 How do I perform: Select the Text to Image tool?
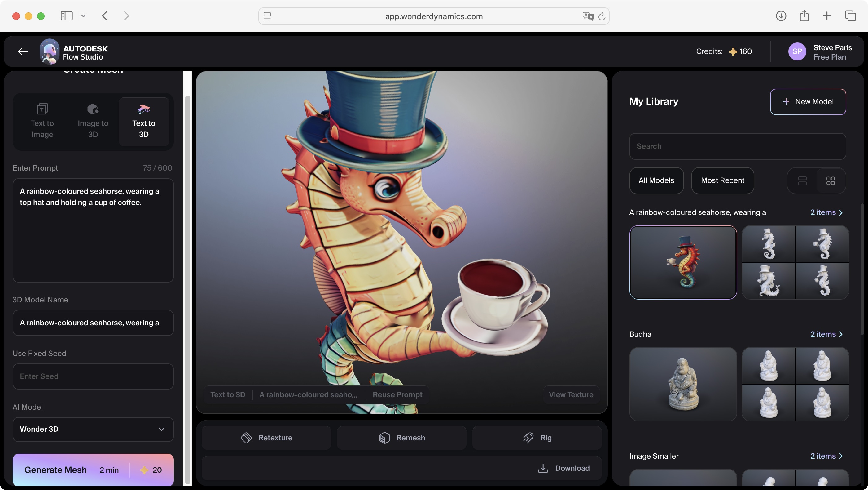click(42, 121)
